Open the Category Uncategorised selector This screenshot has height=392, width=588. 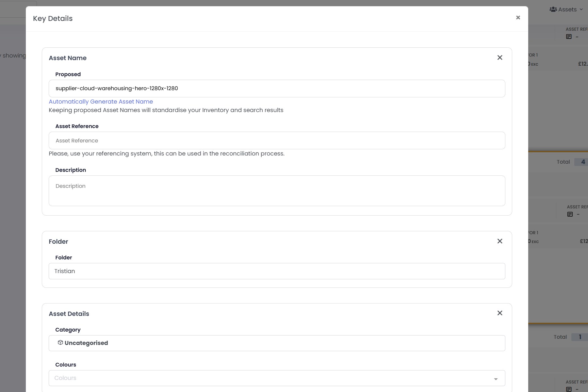click(x=277, y=343)
